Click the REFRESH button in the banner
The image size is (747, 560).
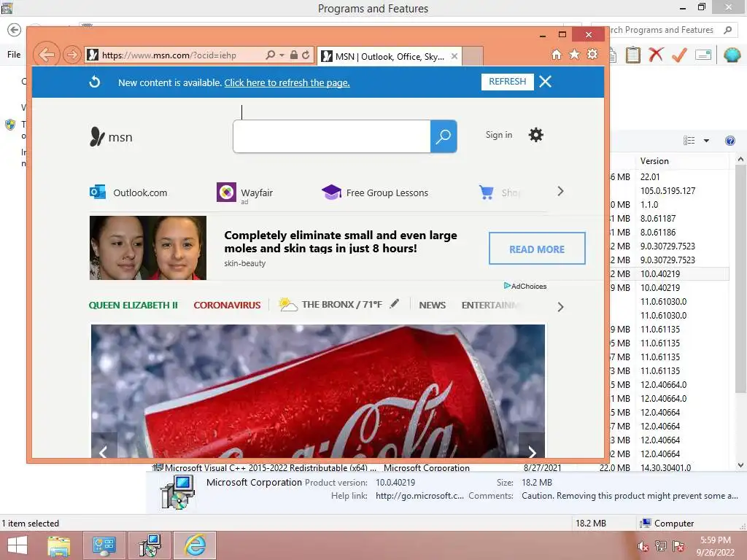click(x=508, y=82)
